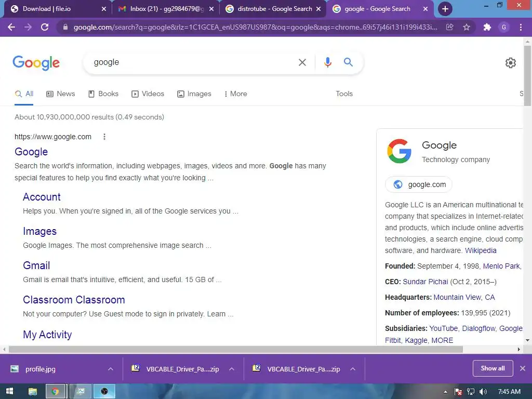The width and height of the screenshot is (532, 399).
Task: Open result options for www.google.com
Action: coord(104,137)
